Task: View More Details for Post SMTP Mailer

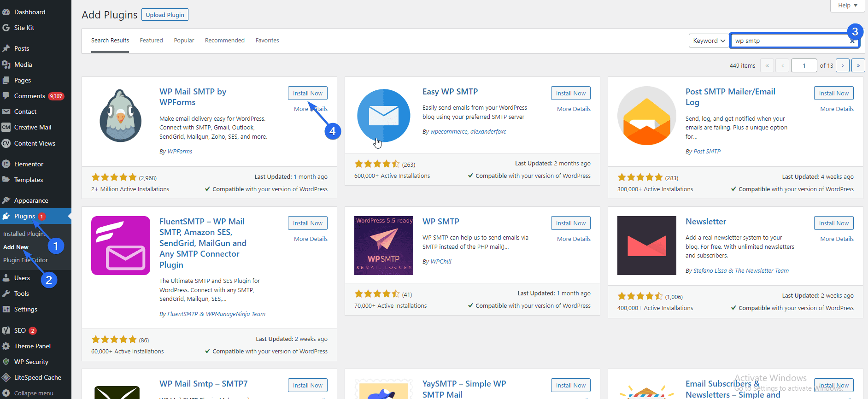Action: coord(837,109)
